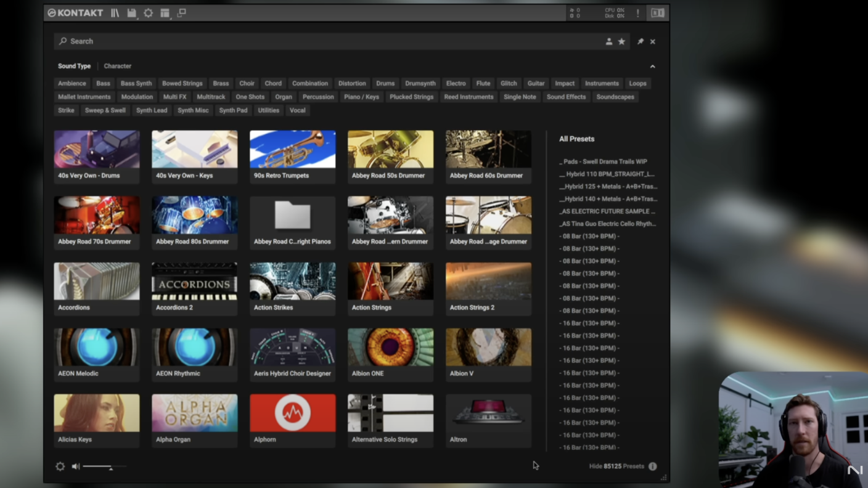Toggle the favorites star filter
Screen dimensions: 868x488
tap(621, 41)
